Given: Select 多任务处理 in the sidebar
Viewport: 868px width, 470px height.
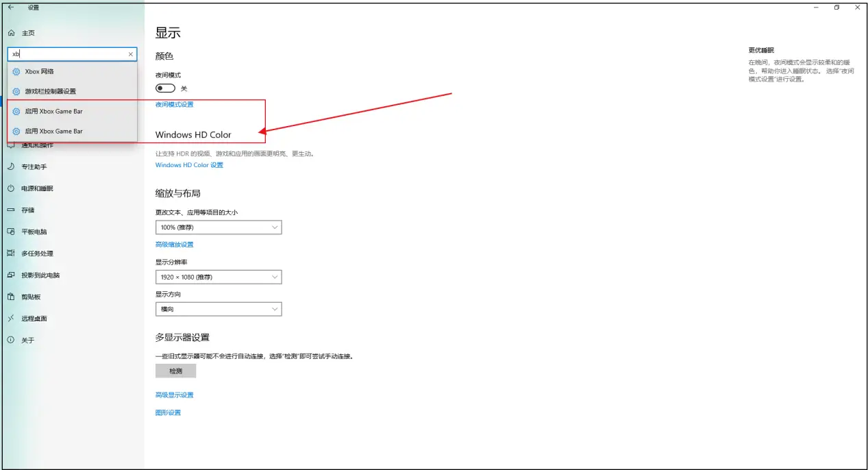Looking at the screenshot, I should (31, 253).
